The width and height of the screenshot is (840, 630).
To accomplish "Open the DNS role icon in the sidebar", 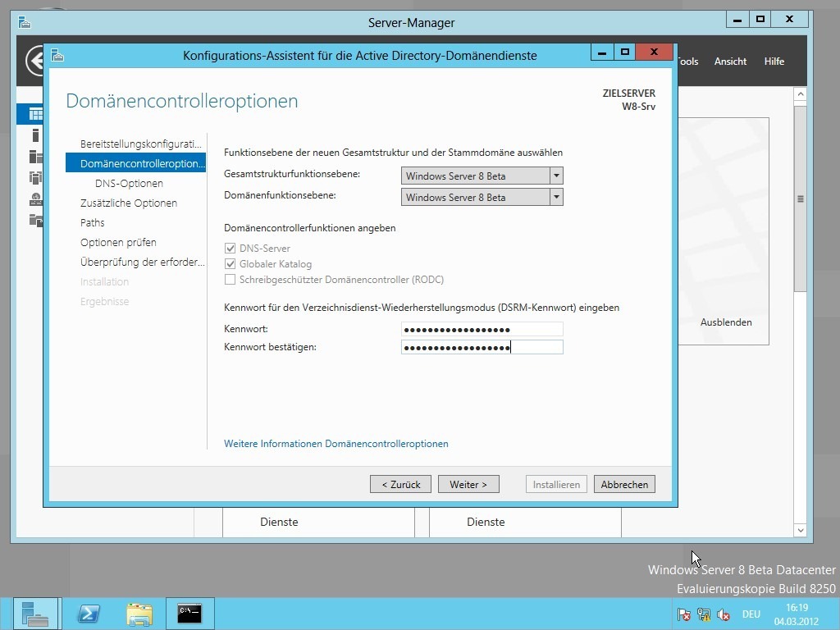I will (35, 199).
